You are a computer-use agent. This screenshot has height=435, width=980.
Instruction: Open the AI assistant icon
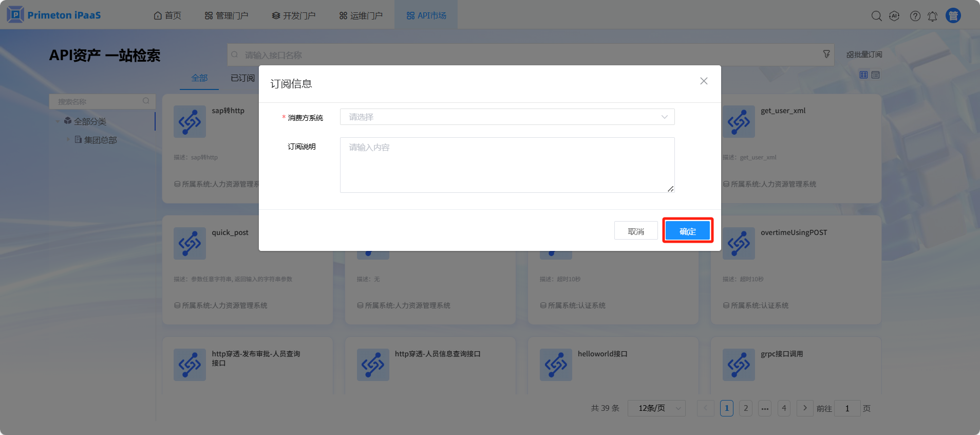[894, 16]
